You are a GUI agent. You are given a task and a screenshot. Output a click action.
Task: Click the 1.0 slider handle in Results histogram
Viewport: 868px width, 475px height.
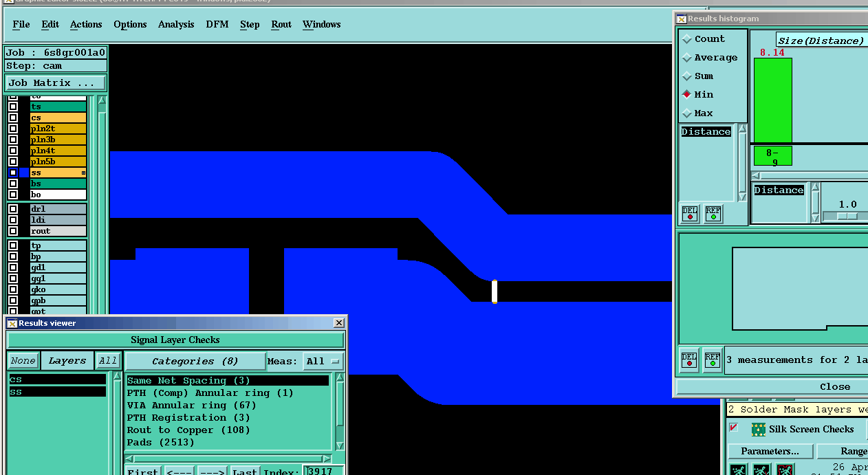847,216
